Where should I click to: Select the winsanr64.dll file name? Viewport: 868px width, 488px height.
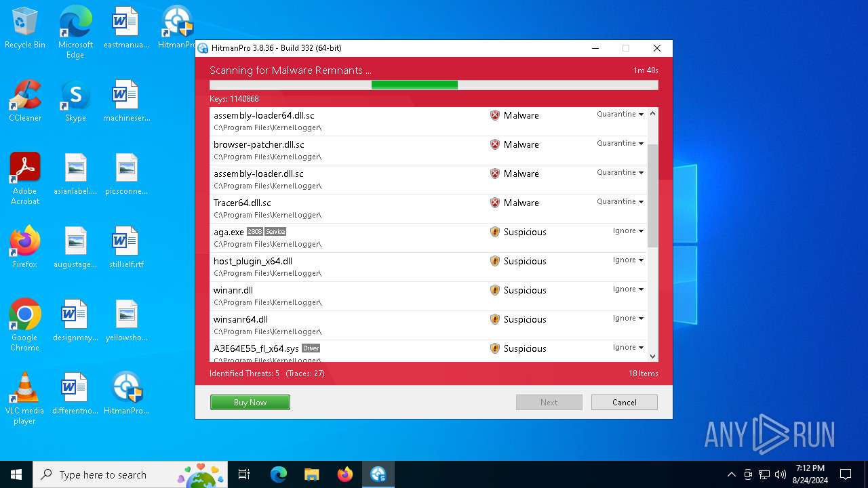[241, 319]
